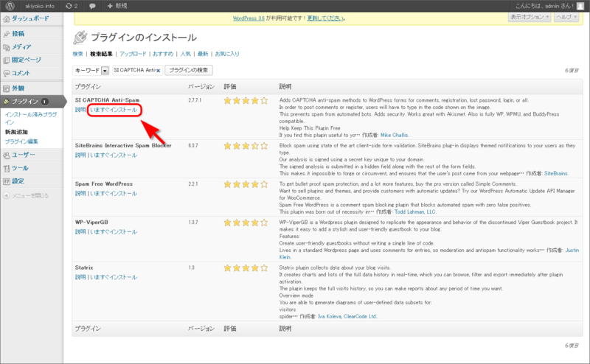Click the plugin update count badge 1
The image size is (590, 364).
point(45,102)
